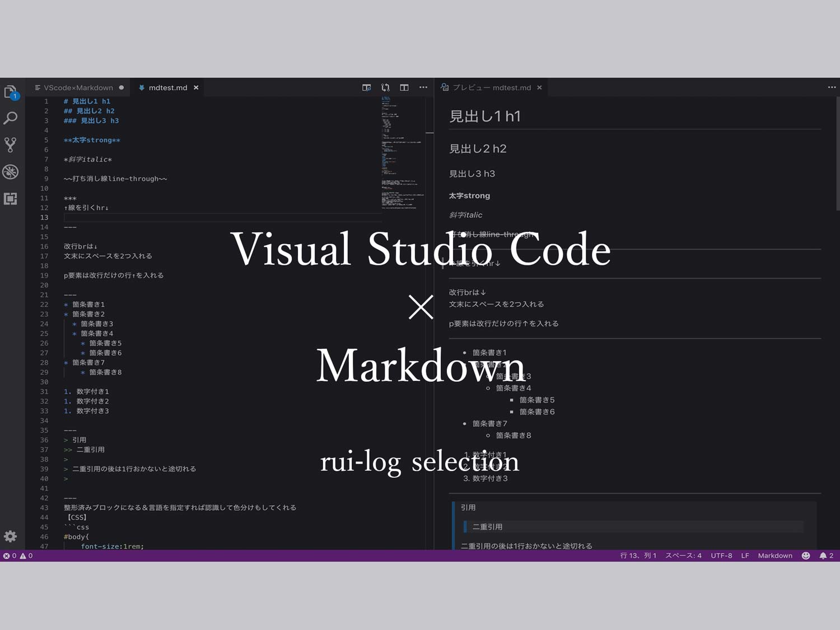The height and width of the screenshot is (630, 840).
Task: Open the Source Control view
Action: click(11, 145)
